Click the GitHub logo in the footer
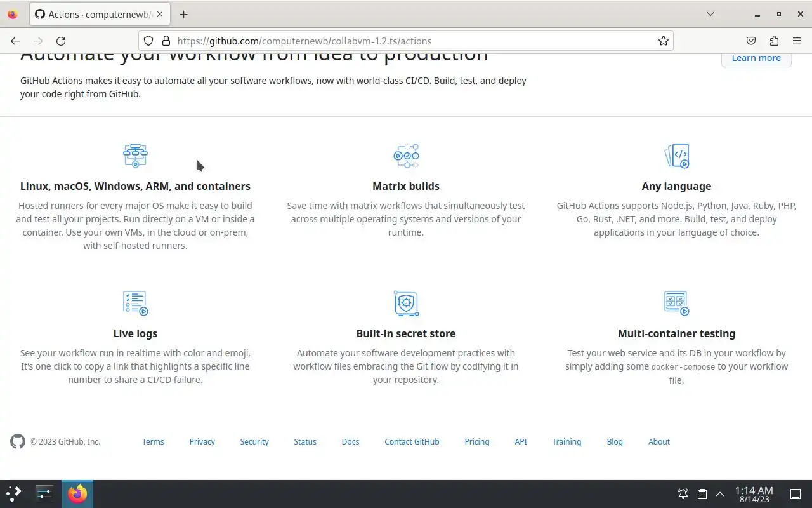 pos(18,441)
